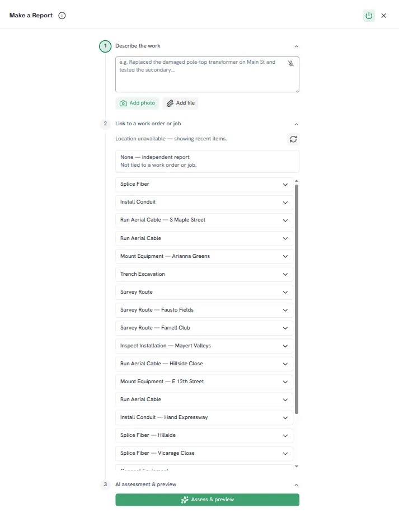The image size is (399, 532).
Task: Expand Survey Route — Farrell Club
Action: pyautogui.click(x=204, y=328)
